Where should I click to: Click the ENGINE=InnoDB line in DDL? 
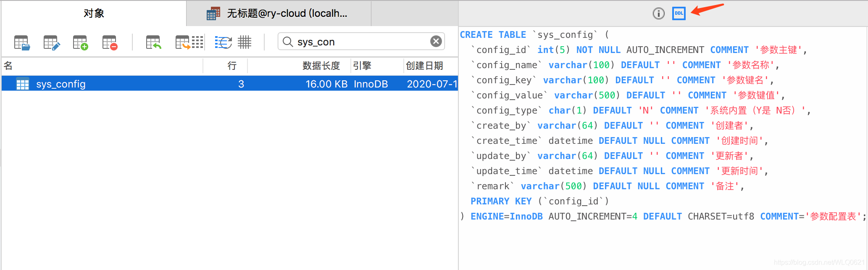pyautogui.click(x=663, y=216)
